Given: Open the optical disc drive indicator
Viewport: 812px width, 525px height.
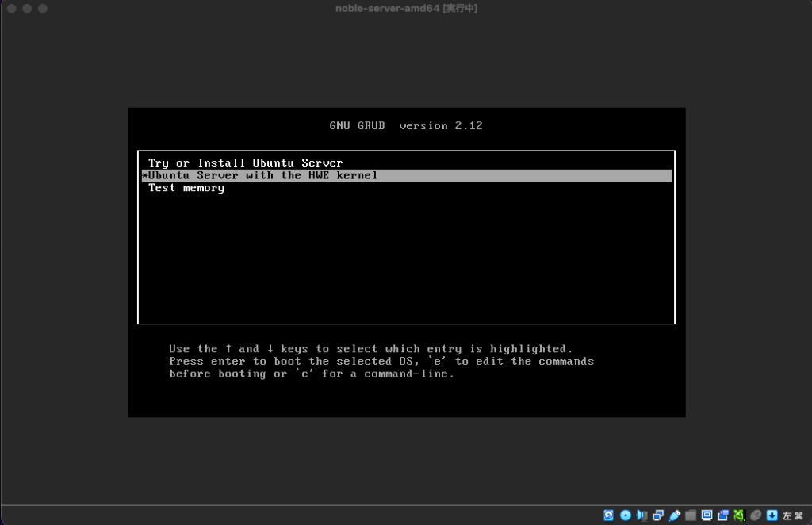Looking at the screenshot, I should [x=626, y=515].
